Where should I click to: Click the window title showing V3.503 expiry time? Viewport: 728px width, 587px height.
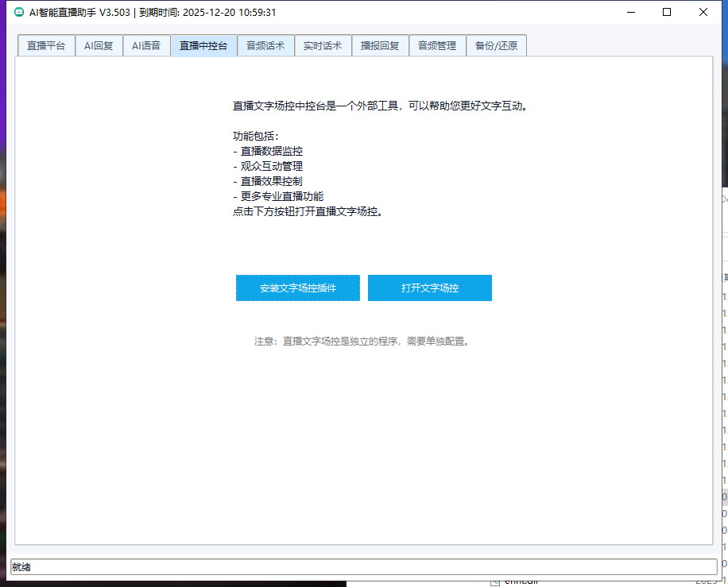153,12
